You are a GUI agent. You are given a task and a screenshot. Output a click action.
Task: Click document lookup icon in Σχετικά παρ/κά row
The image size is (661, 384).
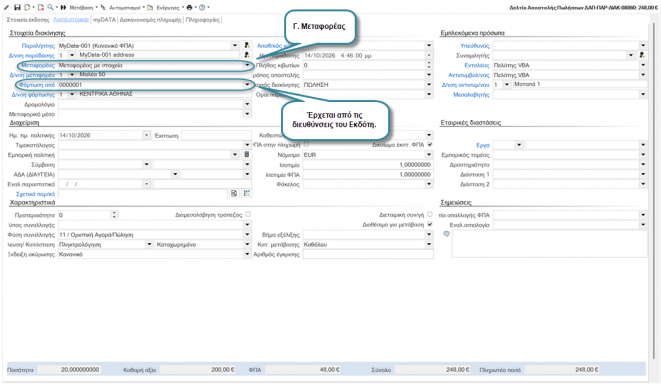234,193
